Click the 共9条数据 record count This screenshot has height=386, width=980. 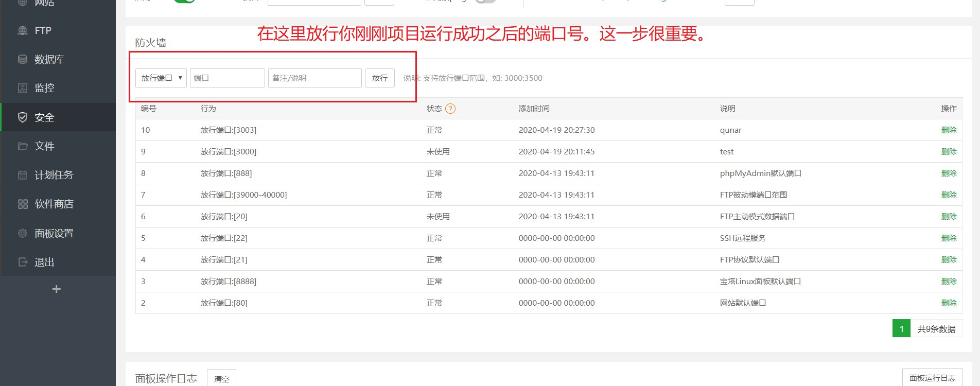pyautogui.click(x=936, y=329)
